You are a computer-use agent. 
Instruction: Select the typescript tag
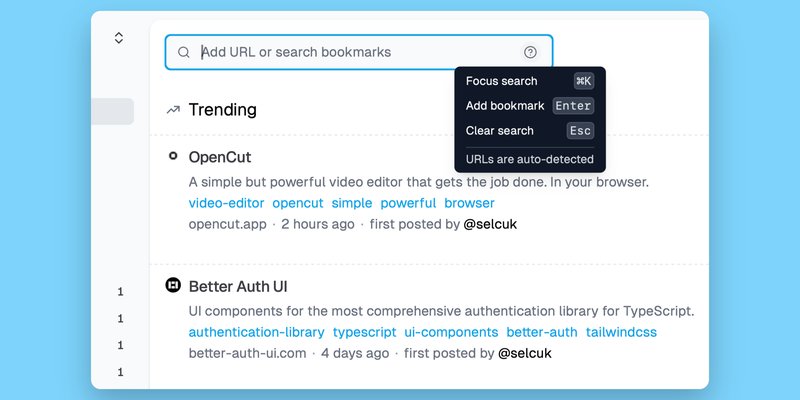tap(365, 333)
